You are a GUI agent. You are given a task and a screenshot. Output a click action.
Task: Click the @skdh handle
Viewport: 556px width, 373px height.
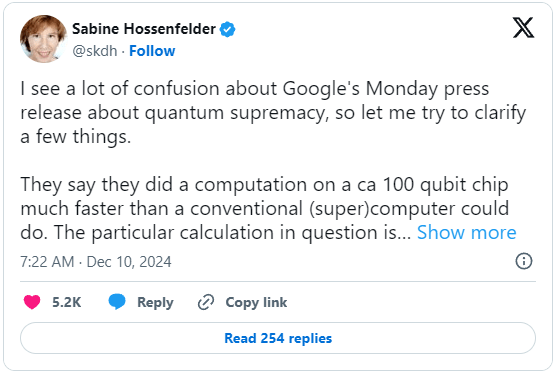95,51
